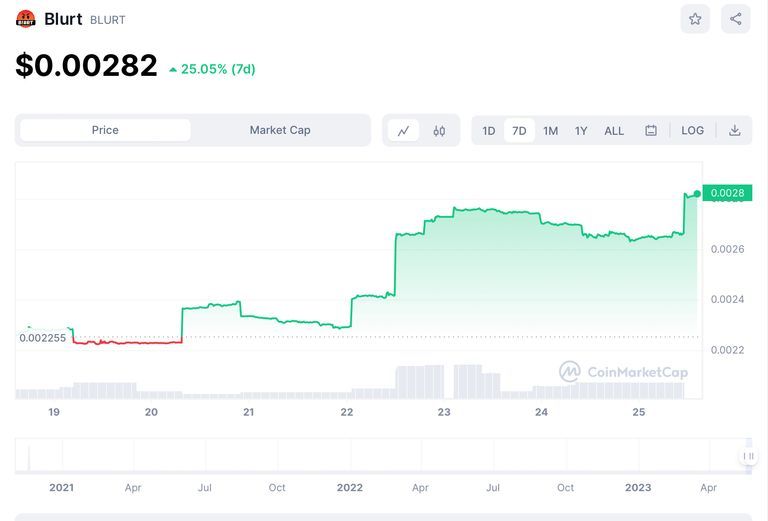The height and width of the screenshot is (521, 768).
Task: Click Oct 2022 on overview timeline
Action: coord(565,488)
